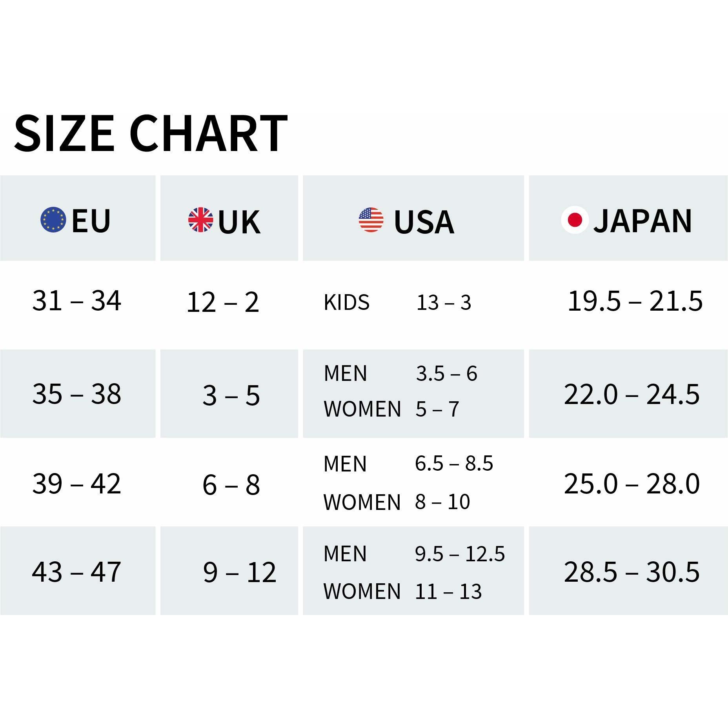The width and height of the screenshot is (728, 728).
Task: Select Japan size 28.5 – 30.5
Action: pos(632,572)
